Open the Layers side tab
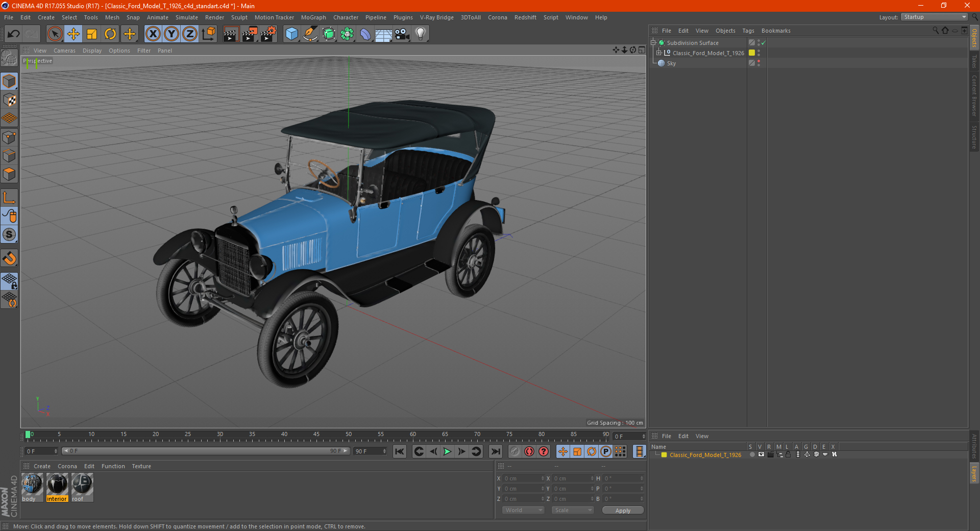 click(974, 474)
